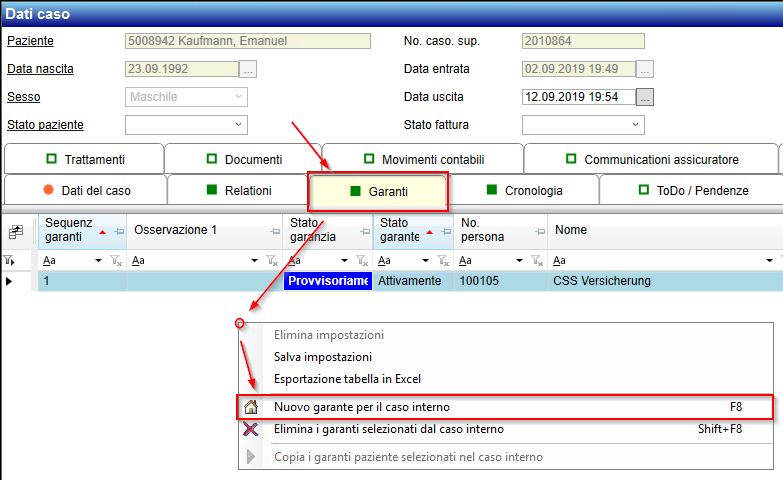Open Stato garante filter operator dropdown
783x480 pixels.
[425, 260]
